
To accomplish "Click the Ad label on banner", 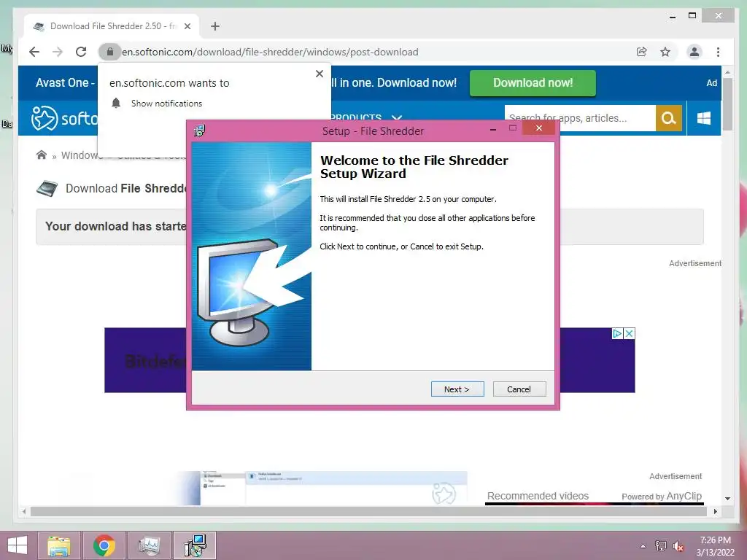I will (x=712, y=83).
